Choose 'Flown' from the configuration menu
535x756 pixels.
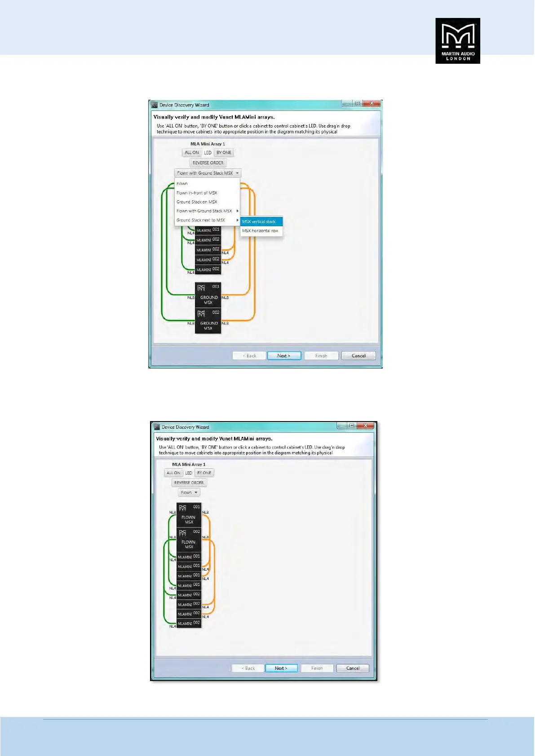click(x=207, y=184)
